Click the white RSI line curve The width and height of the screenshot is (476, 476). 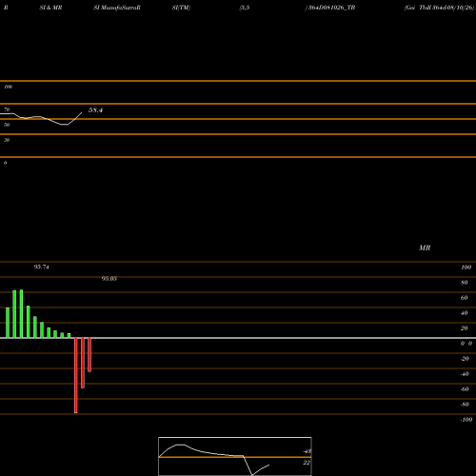coord(41,118)
